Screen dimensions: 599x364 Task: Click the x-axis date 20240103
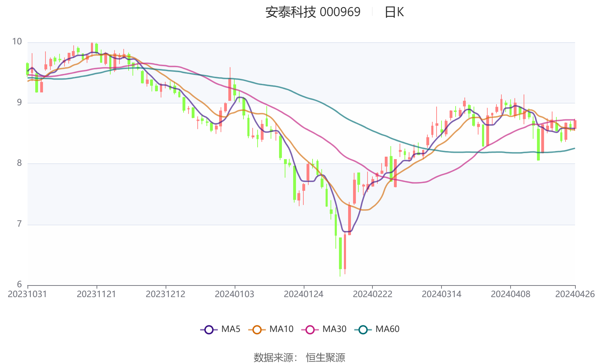click(x=235, y=294)
